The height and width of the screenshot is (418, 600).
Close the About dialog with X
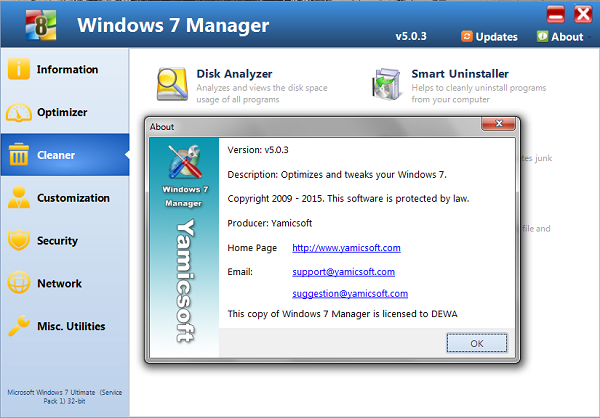click(x=499, y=124)
